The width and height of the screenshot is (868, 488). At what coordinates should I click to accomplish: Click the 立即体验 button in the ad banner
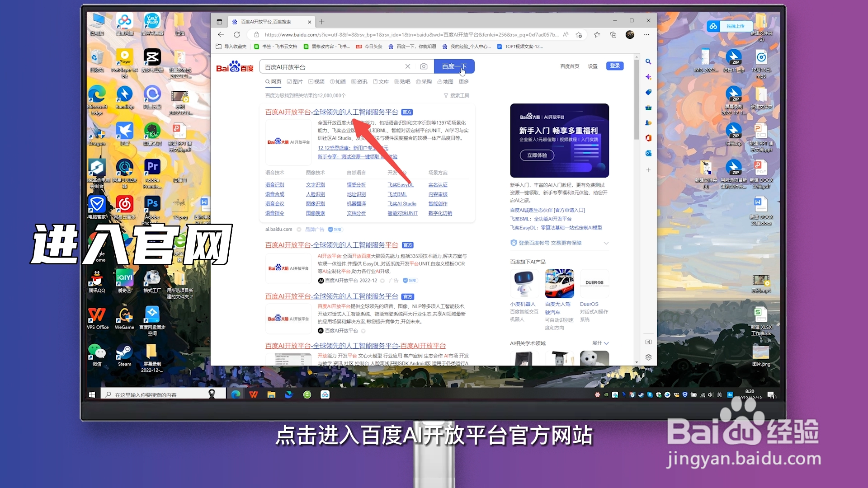[536, 155]
